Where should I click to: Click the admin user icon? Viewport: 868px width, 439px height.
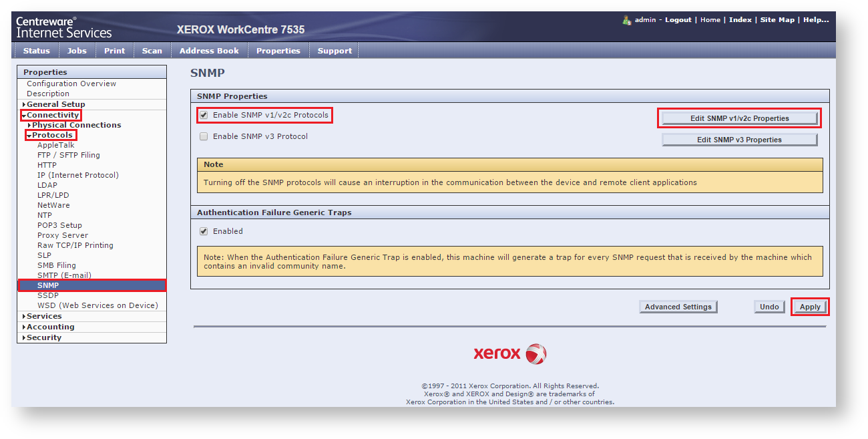coord(626,20)
